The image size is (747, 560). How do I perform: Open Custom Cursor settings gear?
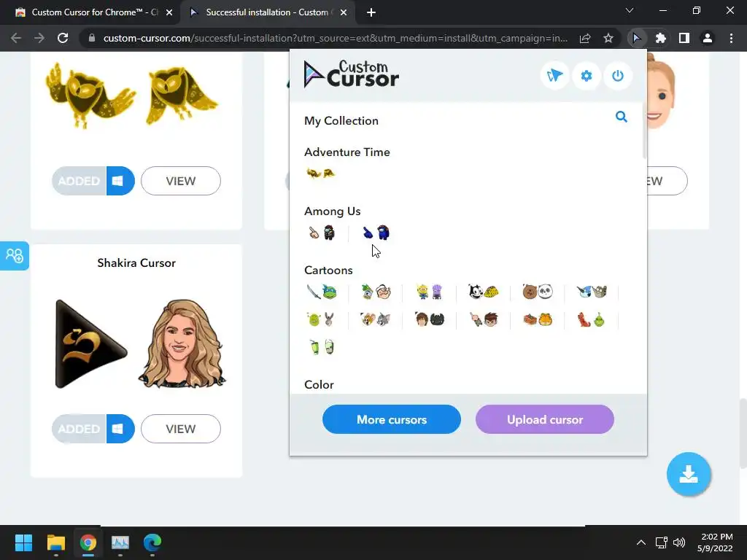pos(586,75)
